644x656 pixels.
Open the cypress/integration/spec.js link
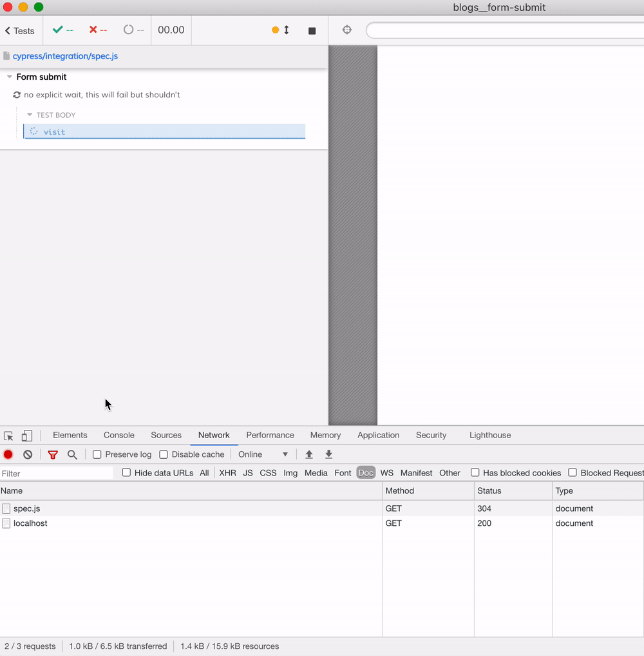click(65, 56)
